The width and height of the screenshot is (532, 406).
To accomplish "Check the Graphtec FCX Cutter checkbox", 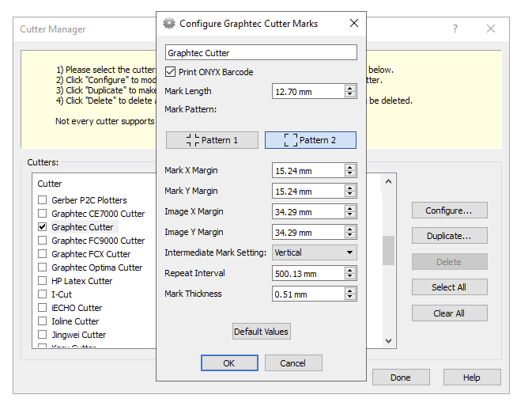I will [43, 254].
